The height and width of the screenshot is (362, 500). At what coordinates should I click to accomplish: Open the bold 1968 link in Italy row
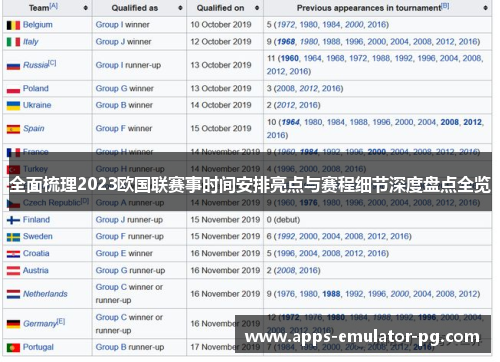[286, 42]
